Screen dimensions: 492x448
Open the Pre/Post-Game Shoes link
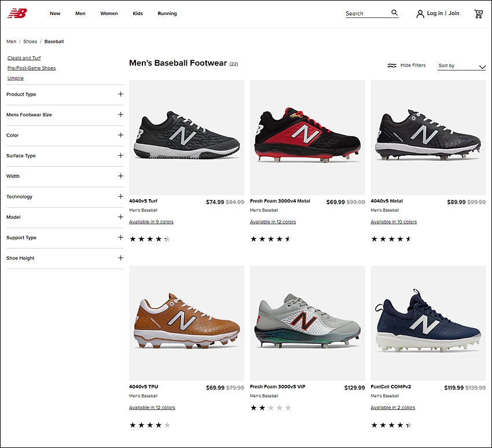pyautogui.click(x=31, y=68)
